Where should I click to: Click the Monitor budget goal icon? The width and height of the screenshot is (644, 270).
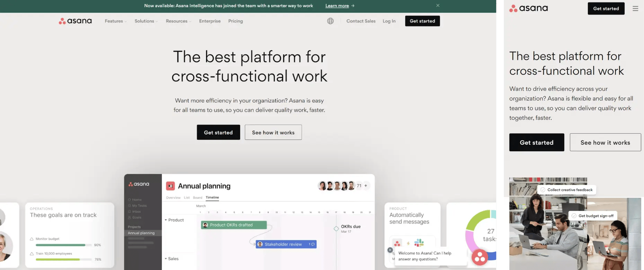pos(32,239)
